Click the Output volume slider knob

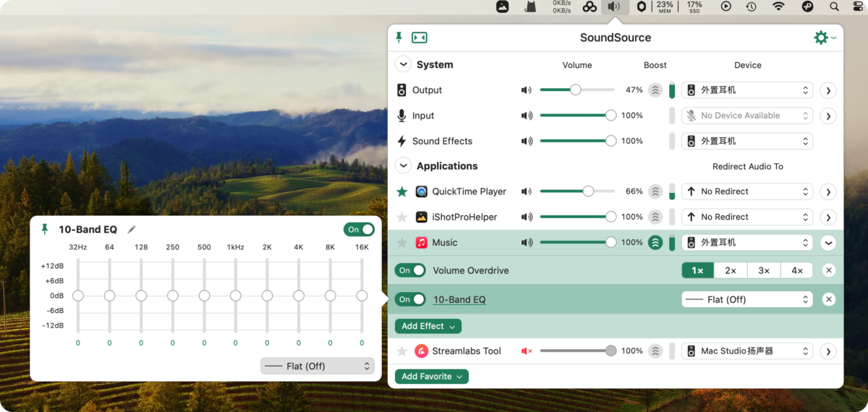(x=575, y=90)
